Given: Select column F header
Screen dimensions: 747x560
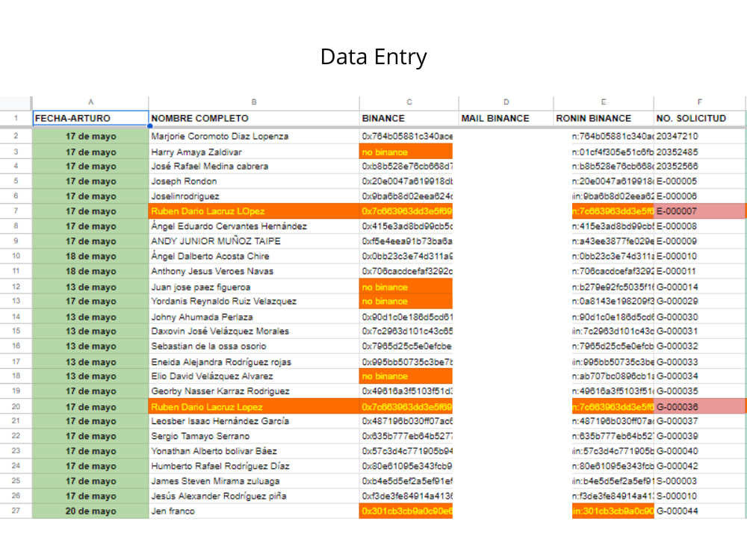Looking at the screenshot, I should coord(699,102).
